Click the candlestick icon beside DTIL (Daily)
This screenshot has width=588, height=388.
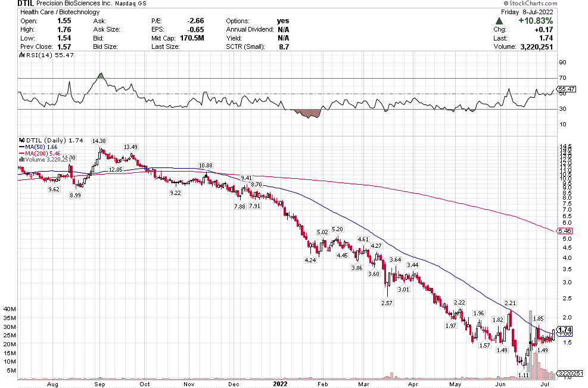tap(21, 139)
